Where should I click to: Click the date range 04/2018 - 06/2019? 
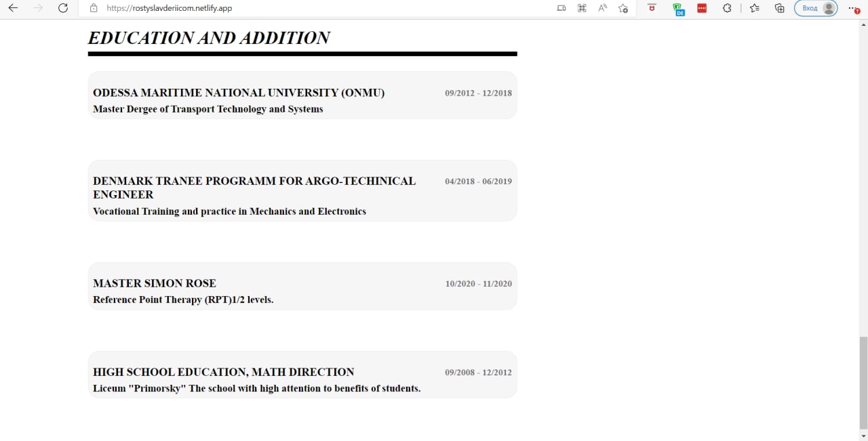point(478,182)
